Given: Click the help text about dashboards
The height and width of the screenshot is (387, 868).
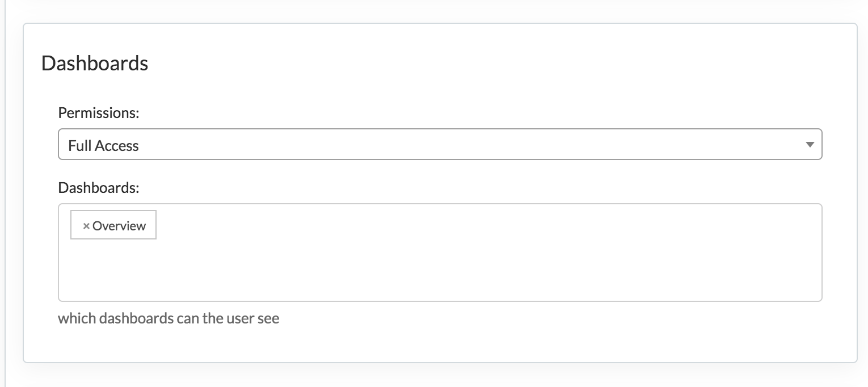Looking at the screenshot, I should pos(168,318).
